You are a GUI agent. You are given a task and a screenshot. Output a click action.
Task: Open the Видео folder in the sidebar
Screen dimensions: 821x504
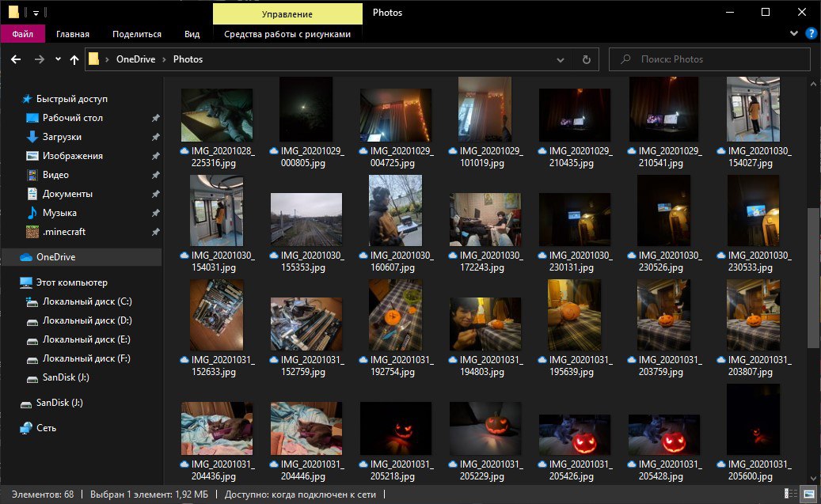55,175
